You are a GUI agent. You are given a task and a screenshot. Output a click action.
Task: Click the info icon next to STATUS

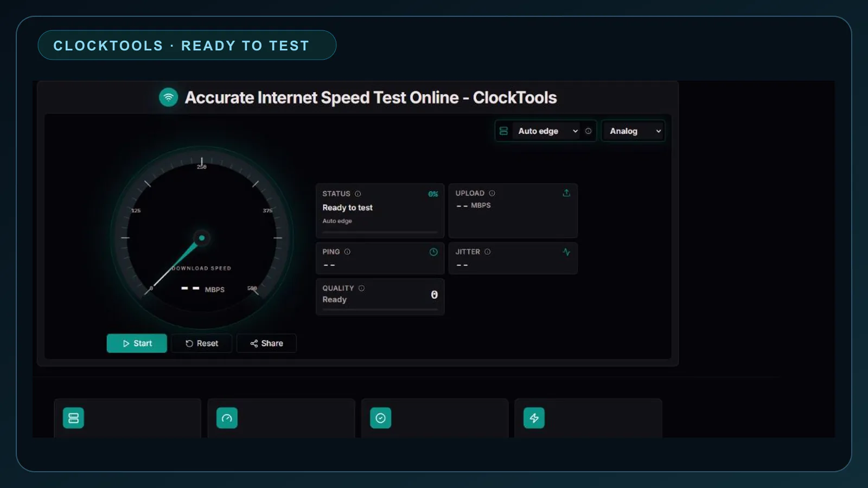tap(358, 194)
